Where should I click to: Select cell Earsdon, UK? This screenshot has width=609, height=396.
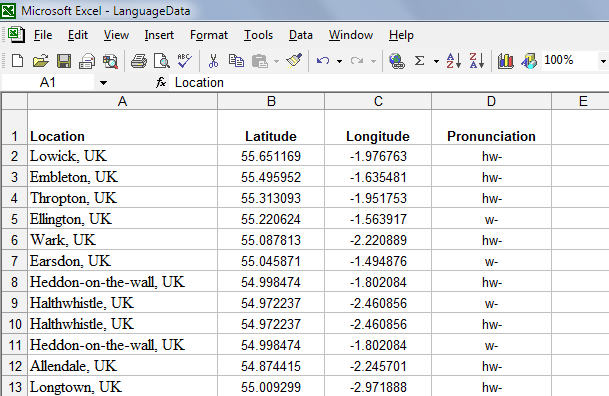point(122,261)
